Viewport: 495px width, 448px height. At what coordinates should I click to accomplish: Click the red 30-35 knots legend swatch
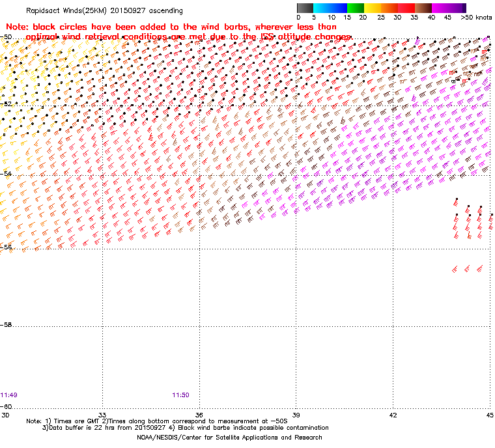[x=406, y=8]
